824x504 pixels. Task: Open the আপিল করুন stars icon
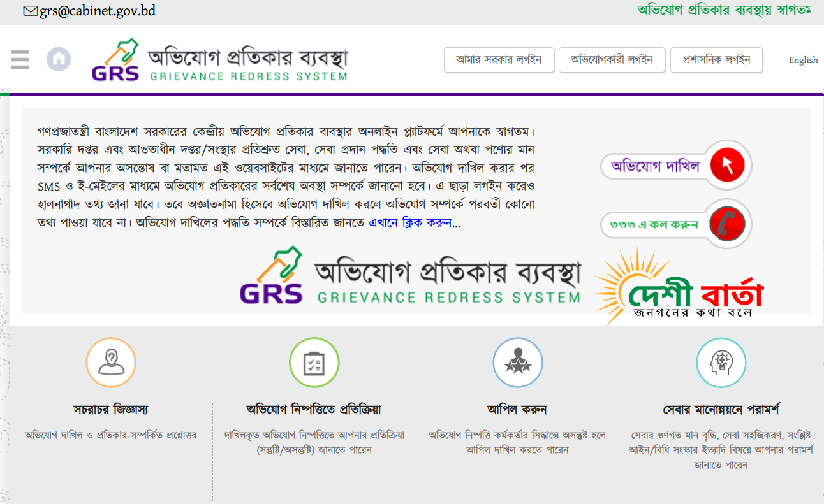(517, 363)
